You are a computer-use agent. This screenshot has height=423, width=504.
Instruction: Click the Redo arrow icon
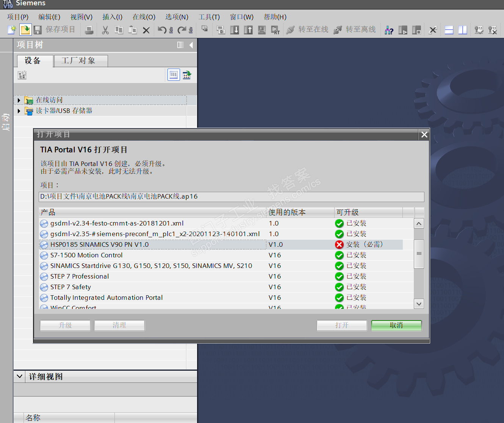click(x=182, y=30)
